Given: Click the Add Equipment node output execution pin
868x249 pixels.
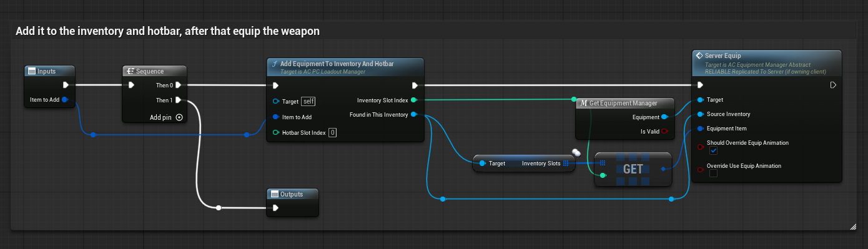Looking at the screenshot, I should (x=415, y=85).
